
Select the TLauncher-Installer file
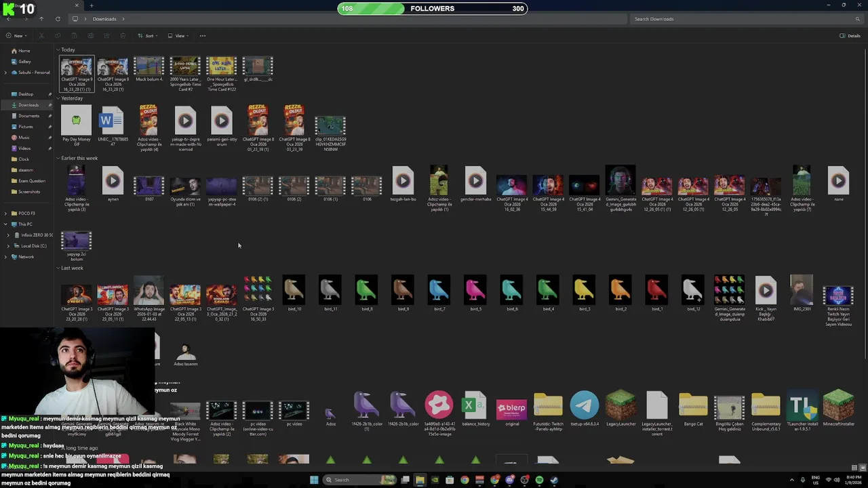[x=802, y=411]
